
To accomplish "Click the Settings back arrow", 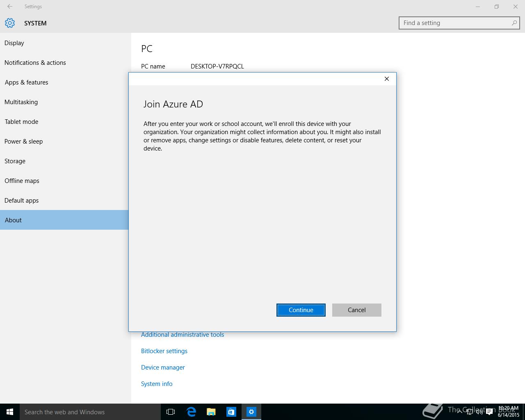I will pyautogui.click(x=10, y=7).
